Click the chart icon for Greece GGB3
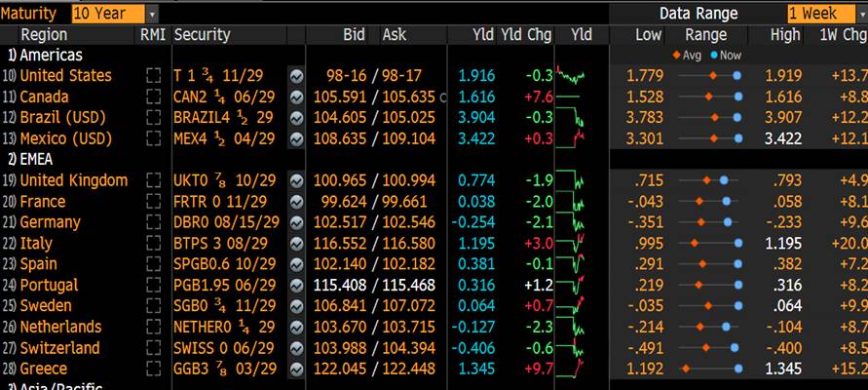The width and height of the screenshot is (868, 390). click(296, 369)
